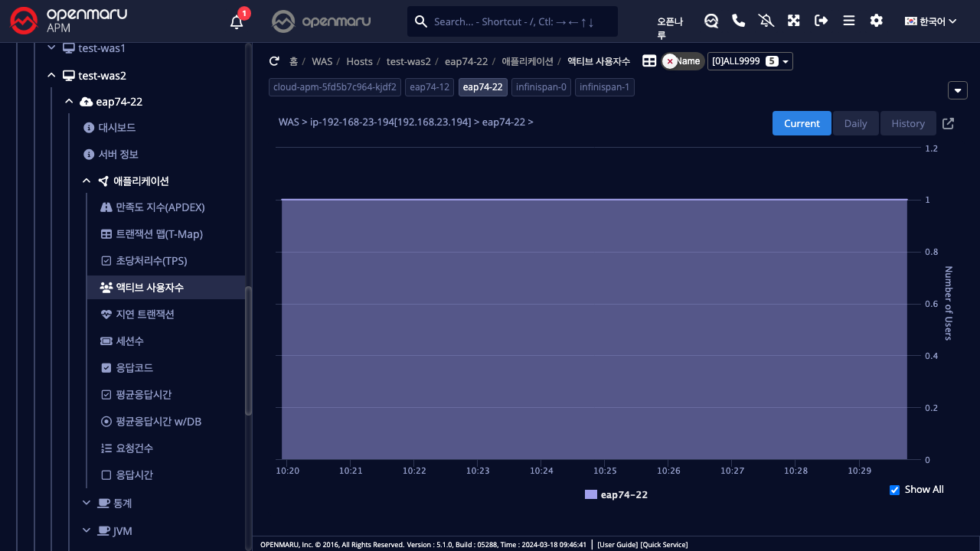Click the phone call icon
This screenshot has height=551, width=980.
[x=738, y=21]
